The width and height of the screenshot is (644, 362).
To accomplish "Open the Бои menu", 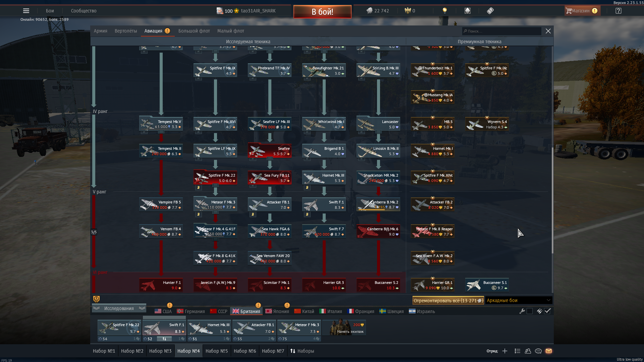I will pos(50,11).
